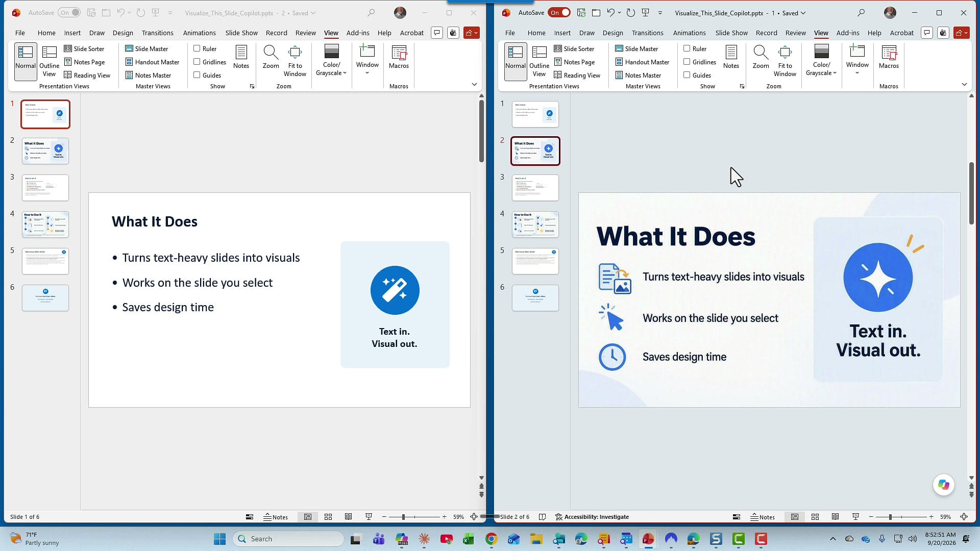Click Notes button in left window status bar
The width and height of the screenshot is (980, 551).
[x=276, y=517]
